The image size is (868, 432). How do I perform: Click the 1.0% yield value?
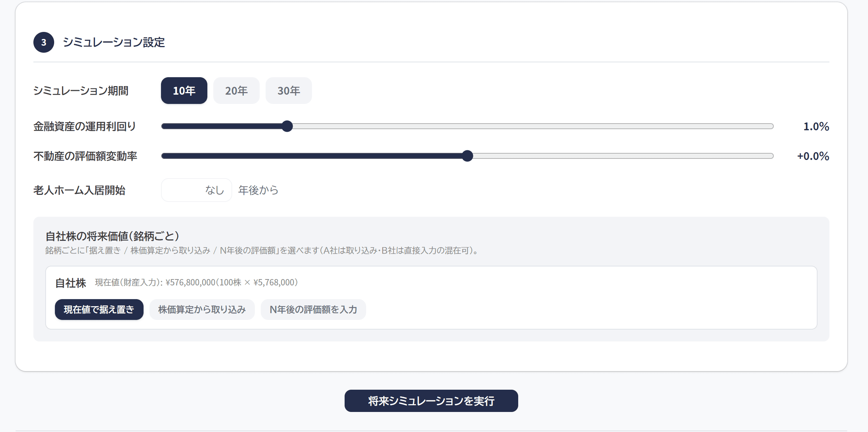pos(816,127)
